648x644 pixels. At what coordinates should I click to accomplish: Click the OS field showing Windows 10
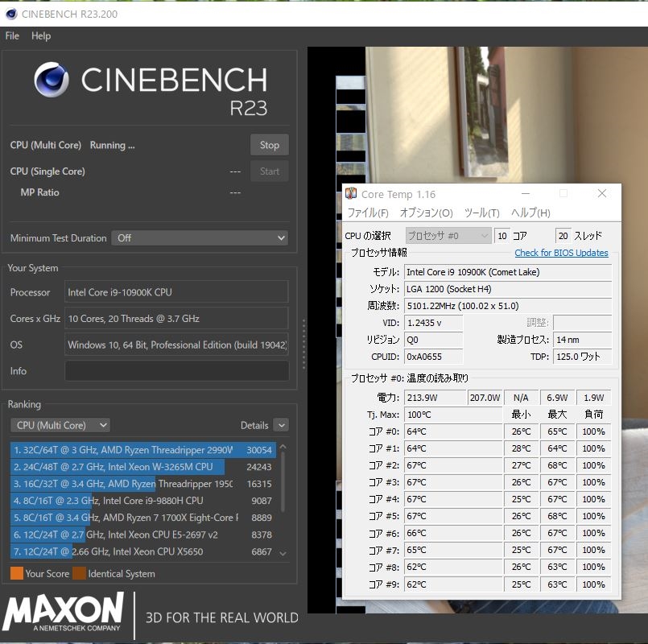[177, 345]
